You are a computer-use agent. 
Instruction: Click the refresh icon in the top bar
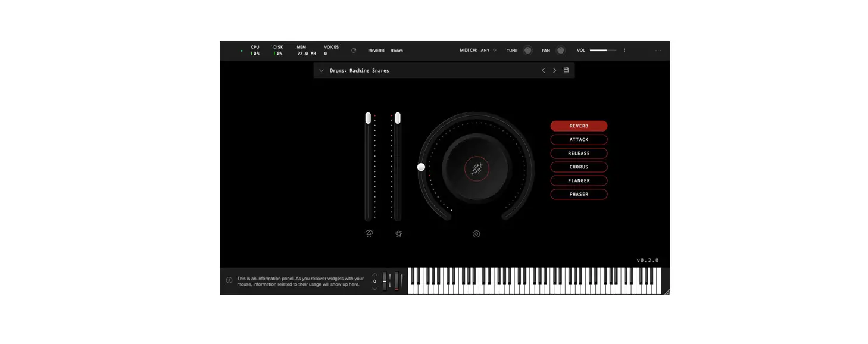tap(353, 51)
